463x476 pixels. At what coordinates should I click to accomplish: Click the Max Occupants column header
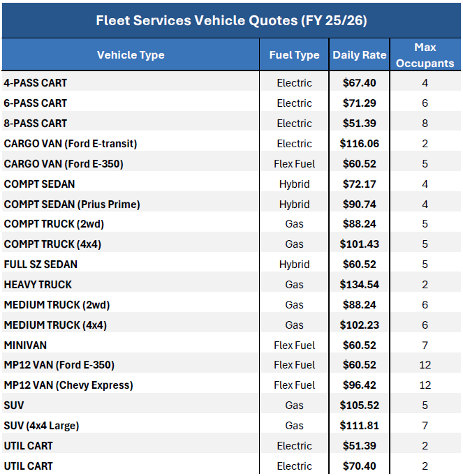pos(425,55)
